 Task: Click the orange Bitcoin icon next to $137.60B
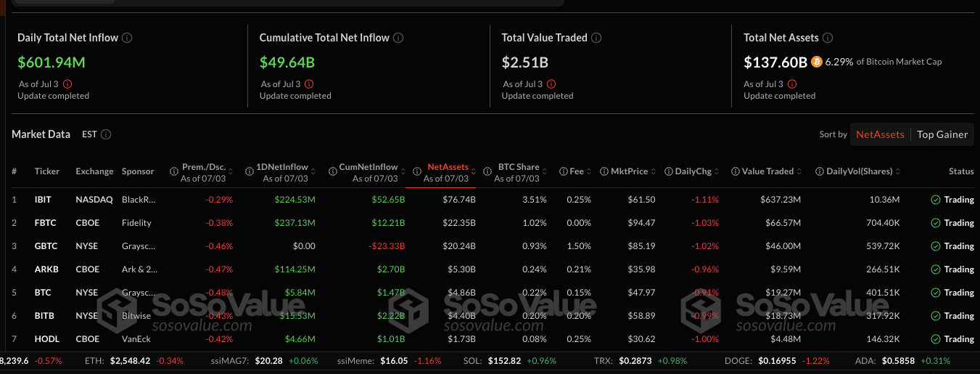click(817, 62)
